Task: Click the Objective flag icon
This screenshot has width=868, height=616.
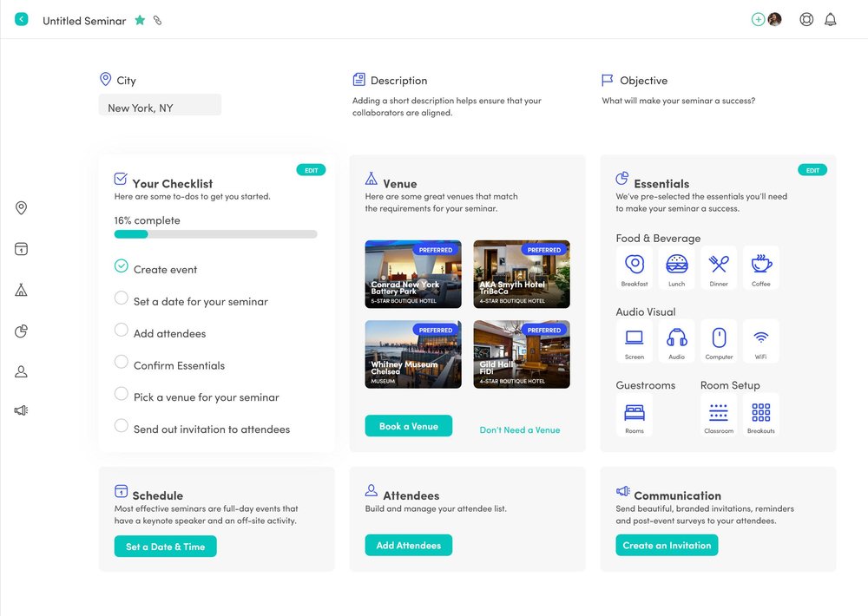Action: click(608, 80)
